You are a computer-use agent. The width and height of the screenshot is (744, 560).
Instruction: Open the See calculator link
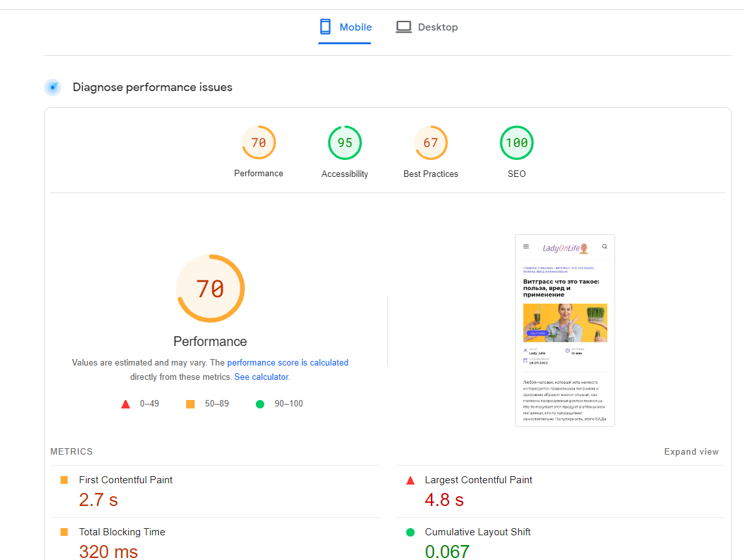click(x=262, y=377)
